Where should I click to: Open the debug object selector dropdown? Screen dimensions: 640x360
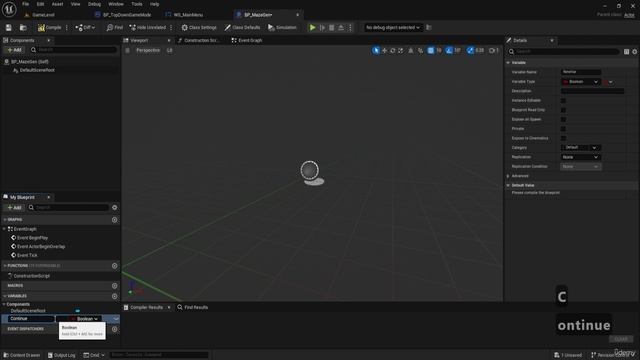pos(392,28)
